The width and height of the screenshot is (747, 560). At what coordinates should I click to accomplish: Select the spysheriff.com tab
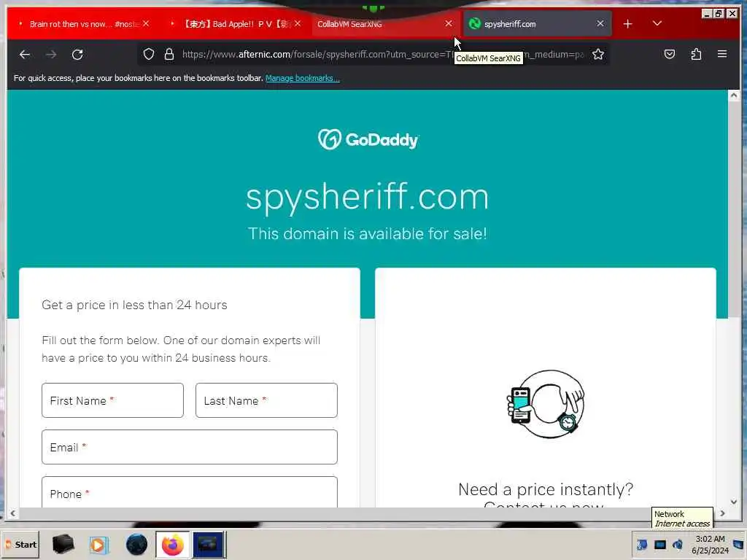[538, 24]
